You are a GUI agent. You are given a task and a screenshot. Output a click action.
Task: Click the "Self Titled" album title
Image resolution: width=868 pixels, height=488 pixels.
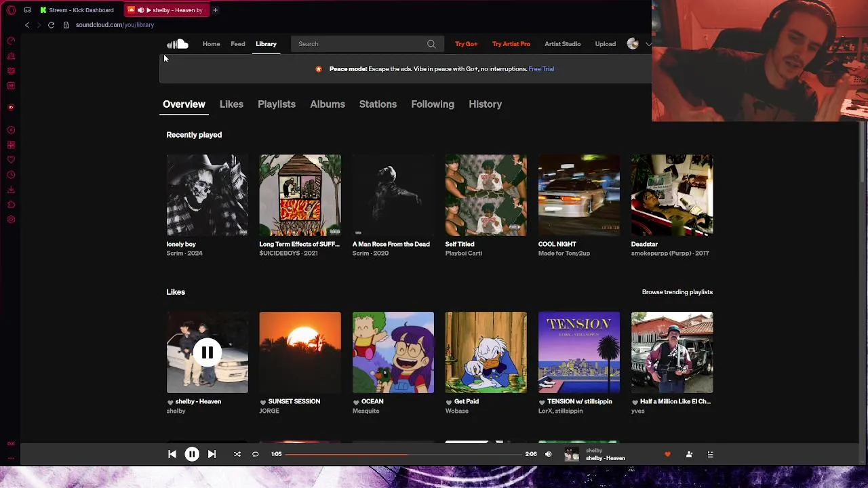tap(459, 244)
